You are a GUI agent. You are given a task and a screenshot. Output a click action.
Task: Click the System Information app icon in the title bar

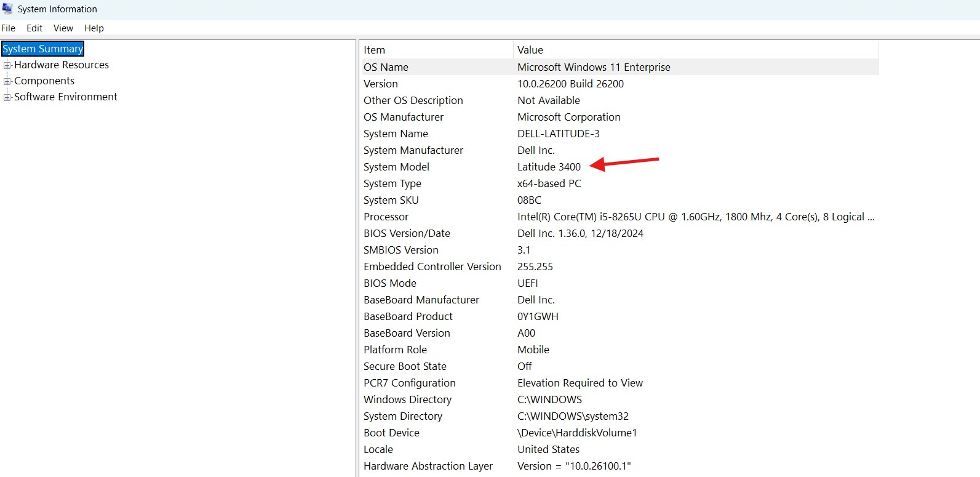(7, 9)
